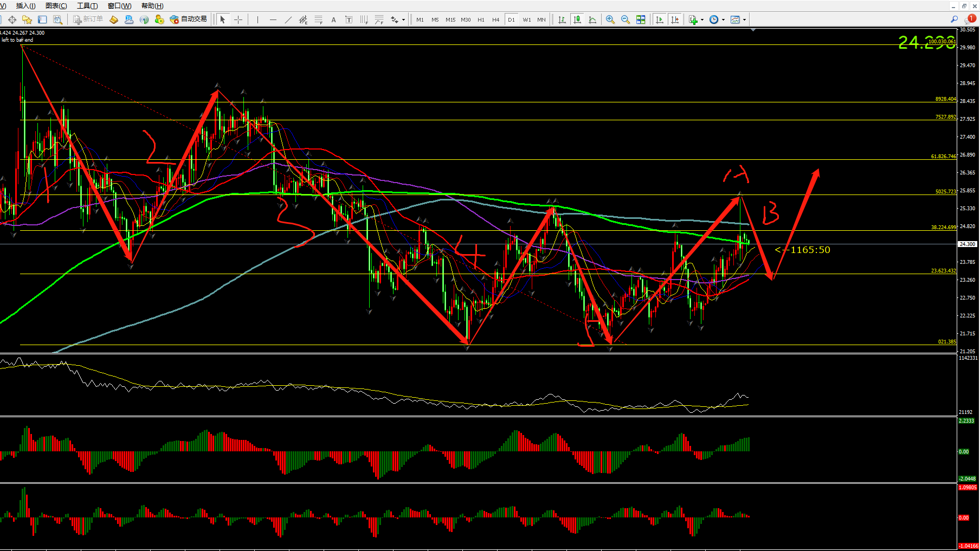Click the Zoom Out magnifier icon

coord(625,20)
